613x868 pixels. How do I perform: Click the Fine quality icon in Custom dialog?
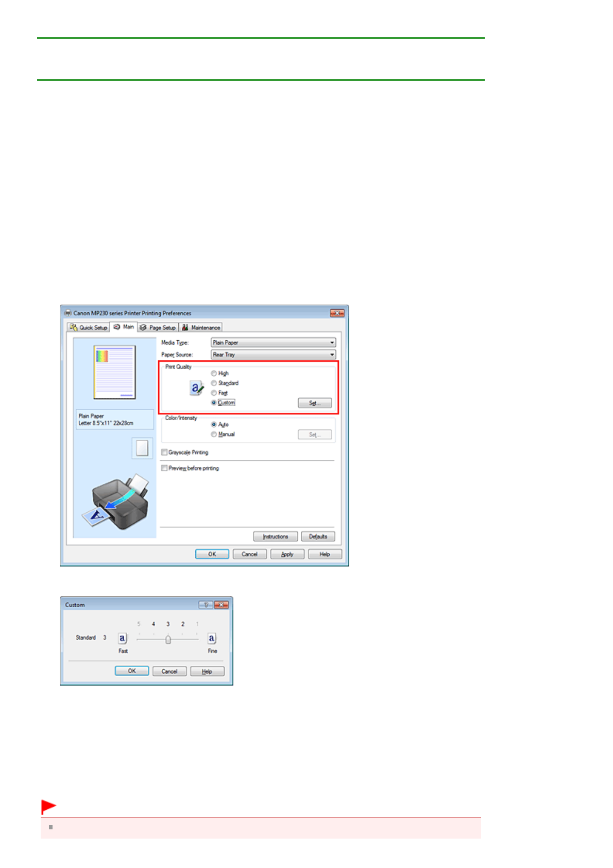point(212,639)
